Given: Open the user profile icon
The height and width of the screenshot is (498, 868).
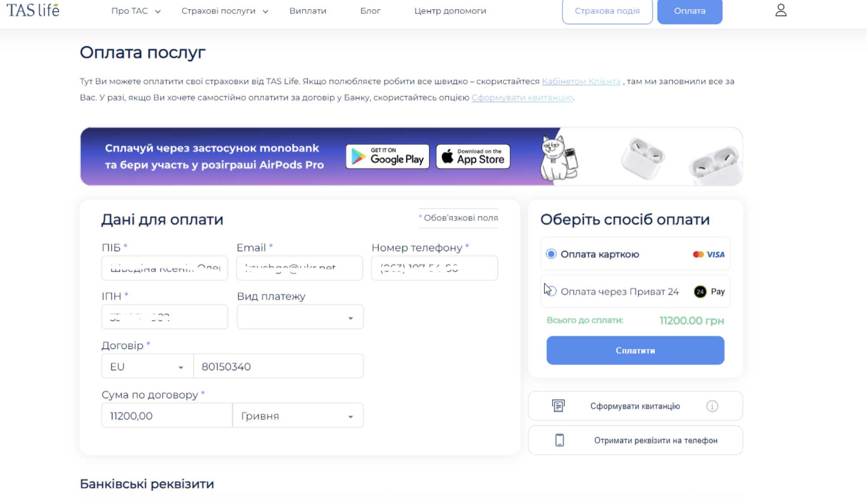Looking at the screenshot, I should pyautogui.click(x=781, y=10).
